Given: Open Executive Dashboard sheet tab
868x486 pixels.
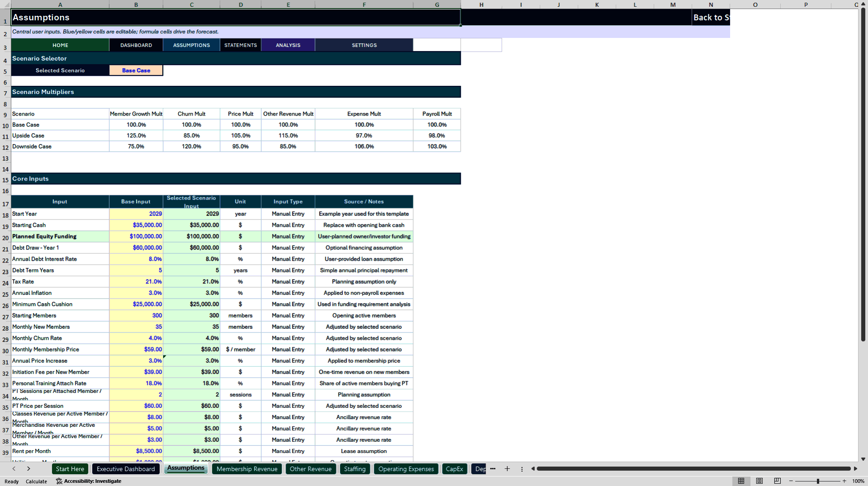Looking at the screenshot, I should click(x=126, y=469).
